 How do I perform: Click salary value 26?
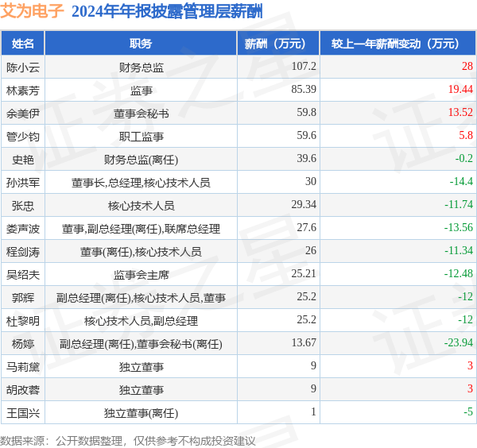tap(311, 251)
